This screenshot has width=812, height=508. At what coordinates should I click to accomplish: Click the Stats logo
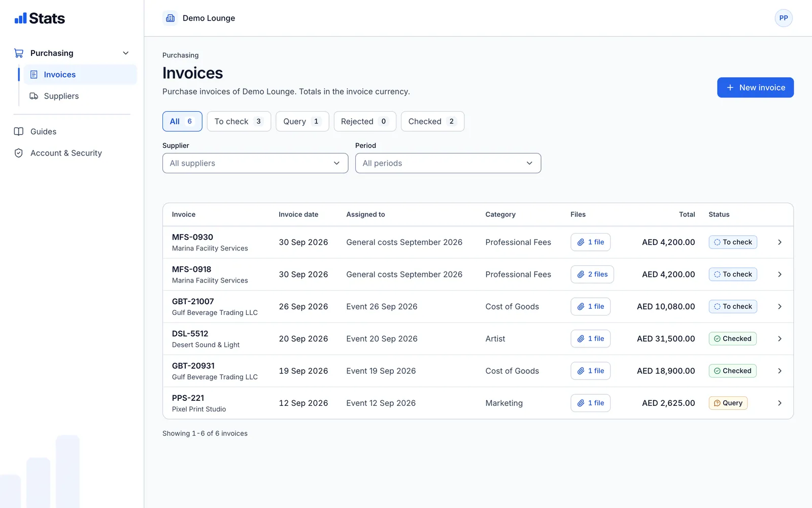coord(40,18)
